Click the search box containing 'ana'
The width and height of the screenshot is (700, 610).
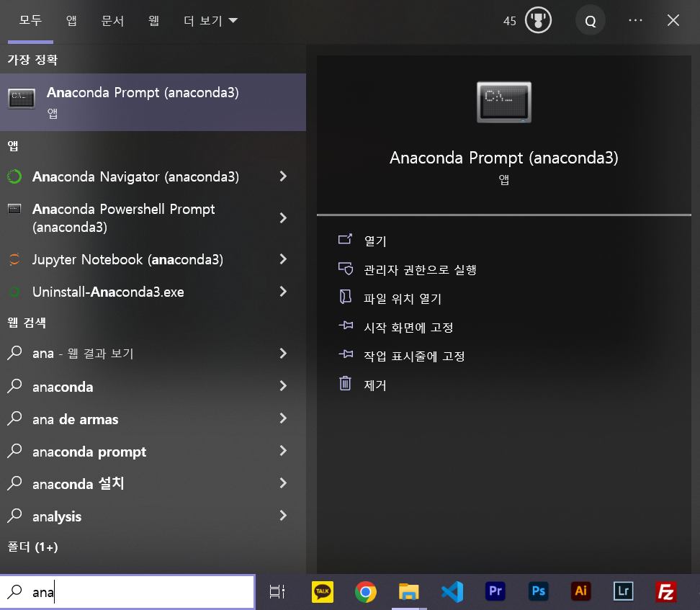tap(127, 592)
